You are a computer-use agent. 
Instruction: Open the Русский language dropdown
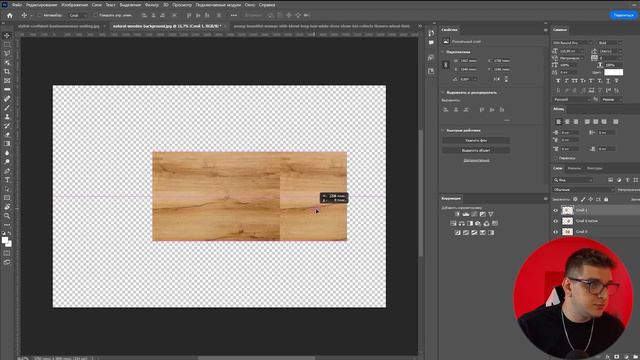[572, 99]
